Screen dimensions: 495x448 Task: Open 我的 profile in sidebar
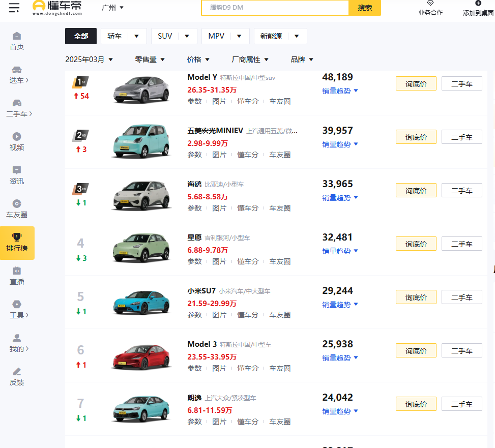tap(19, 344)
